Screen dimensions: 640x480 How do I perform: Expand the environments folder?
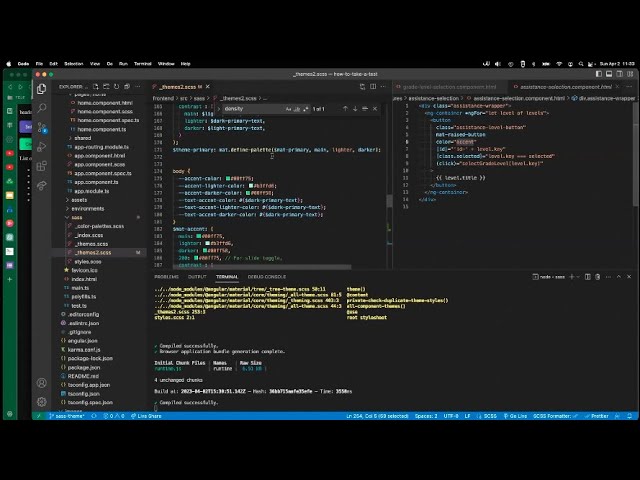[x=99, y=209]
